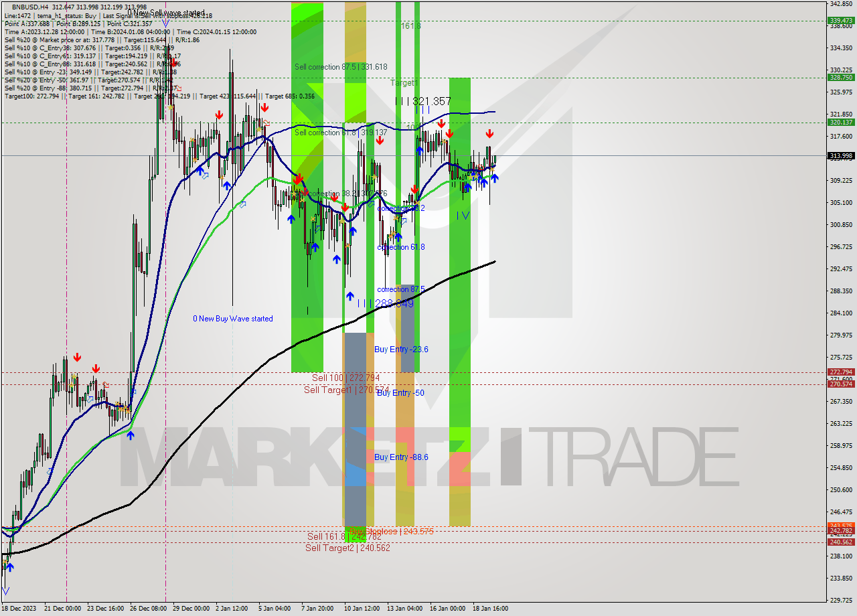The height and width of the screenshot is (616, 857).
Task: Click the 258.975 price axis value
Action: 841,445
